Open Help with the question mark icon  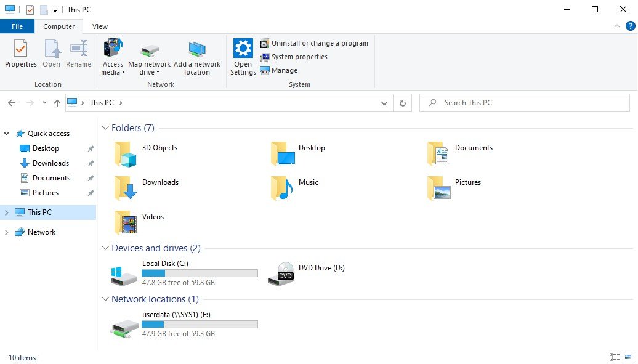click(x=630, y=26)
